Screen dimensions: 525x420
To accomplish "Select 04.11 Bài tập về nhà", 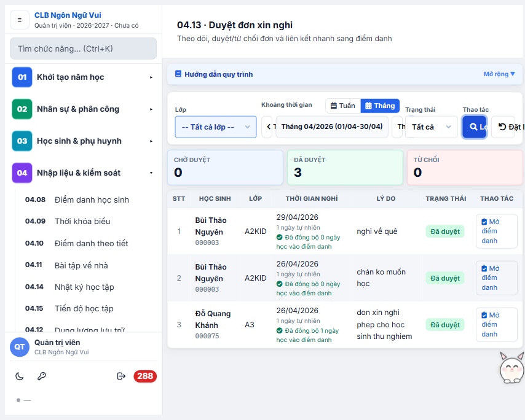I will 87,265.
